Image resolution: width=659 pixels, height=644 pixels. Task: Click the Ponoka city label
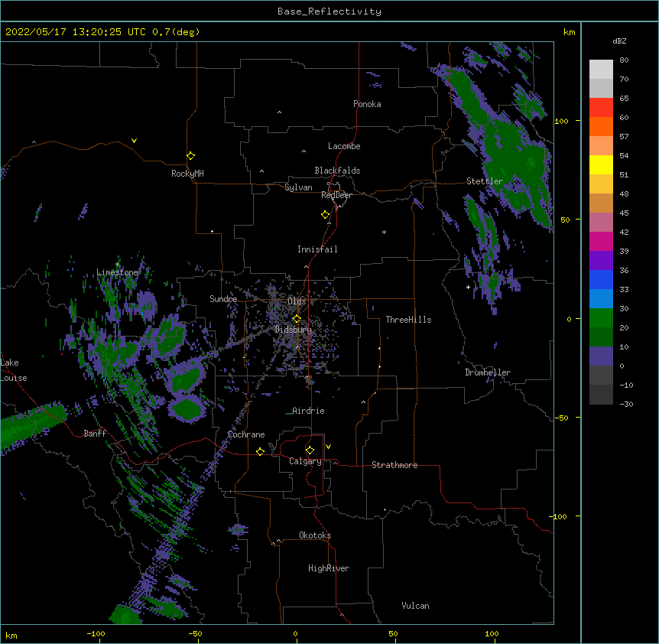[x=367, y=104]
